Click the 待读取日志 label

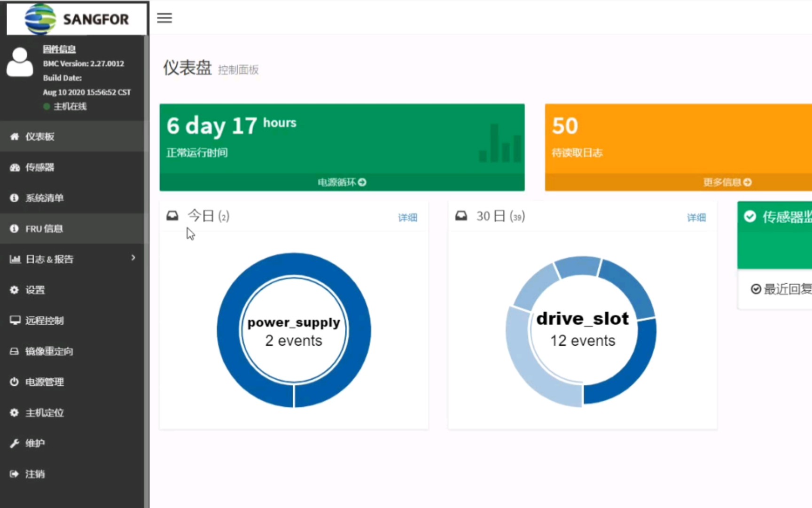click(577, 153)
